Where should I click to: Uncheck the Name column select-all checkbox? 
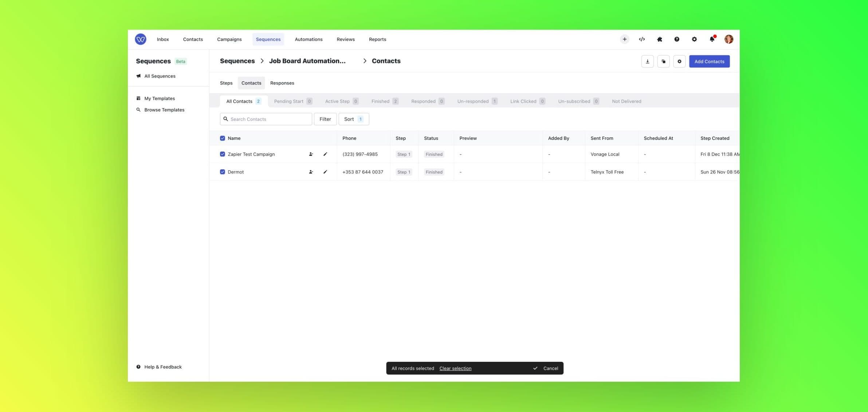coord(223,138)
